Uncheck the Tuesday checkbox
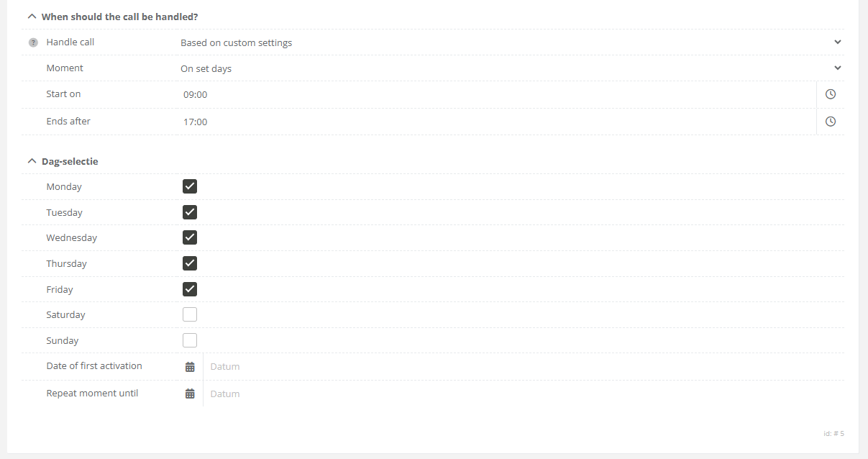The height and width of the screenshot is (459, 868). point(190,212)
